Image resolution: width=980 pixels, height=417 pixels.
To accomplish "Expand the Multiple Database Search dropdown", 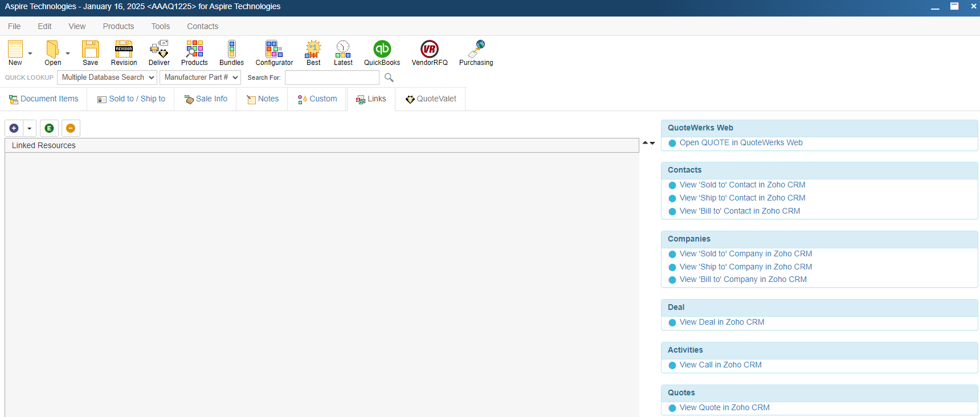I will coord(107,77).
